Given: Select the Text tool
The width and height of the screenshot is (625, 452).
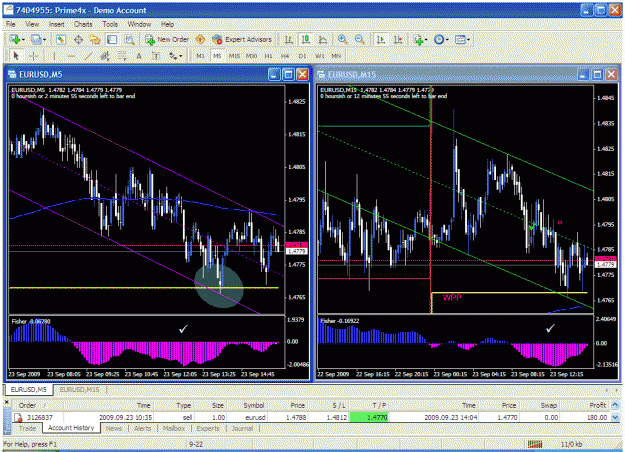Looking at the screenshot, I should point(139,56).
